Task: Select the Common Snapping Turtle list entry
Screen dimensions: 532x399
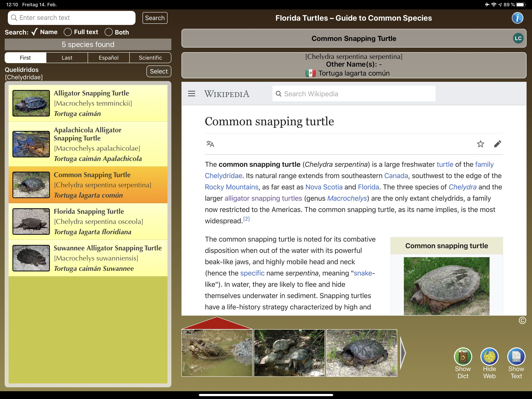Action: click(88, 185)
